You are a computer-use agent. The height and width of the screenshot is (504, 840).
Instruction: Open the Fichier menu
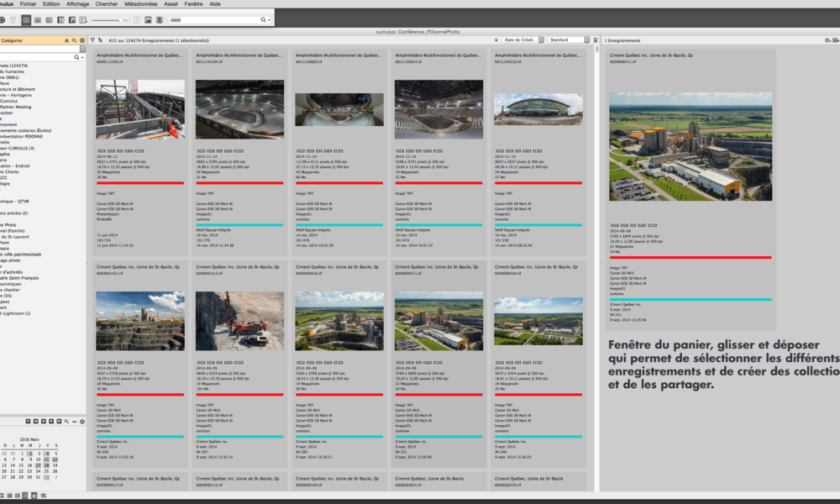[x=28, y=3]
